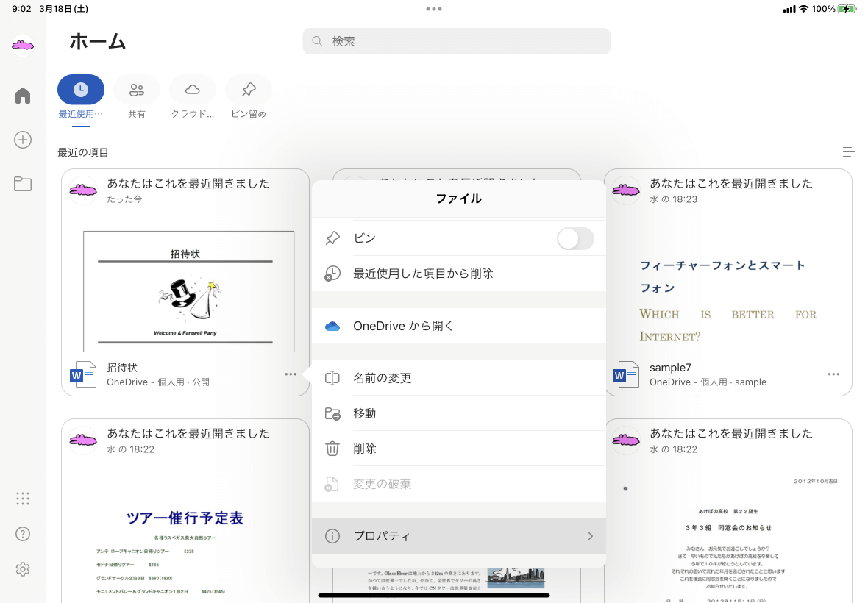Click the 検索 search field
868x603 pixels.
(x=457, y=41)
